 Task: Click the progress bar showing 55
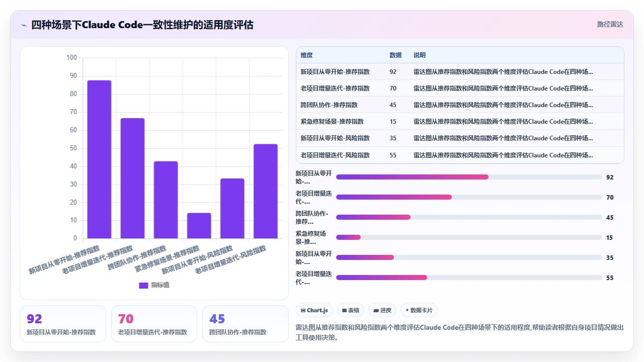pos(469,278)
